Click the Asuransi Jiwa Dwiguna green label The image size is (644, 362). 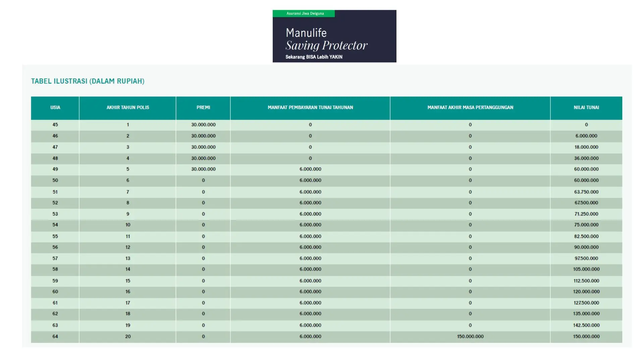click(305, 13)
